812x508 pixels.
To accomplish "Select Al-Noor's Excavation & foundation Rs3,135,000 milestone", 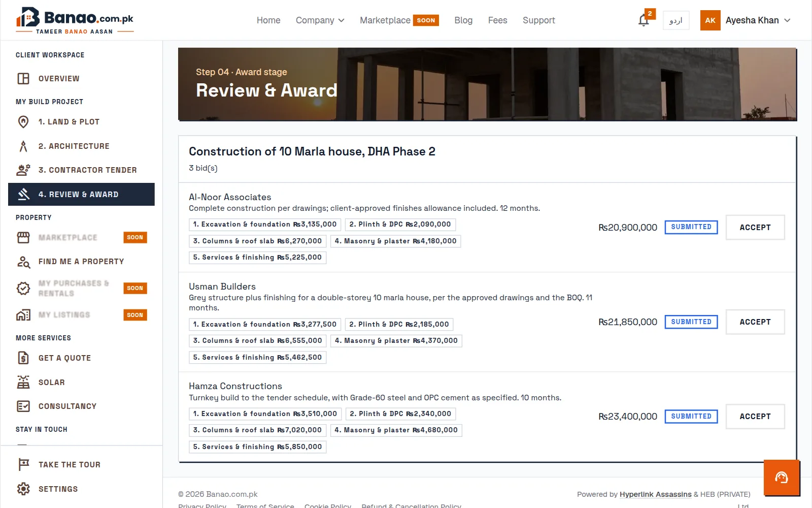I will (265, 225).
